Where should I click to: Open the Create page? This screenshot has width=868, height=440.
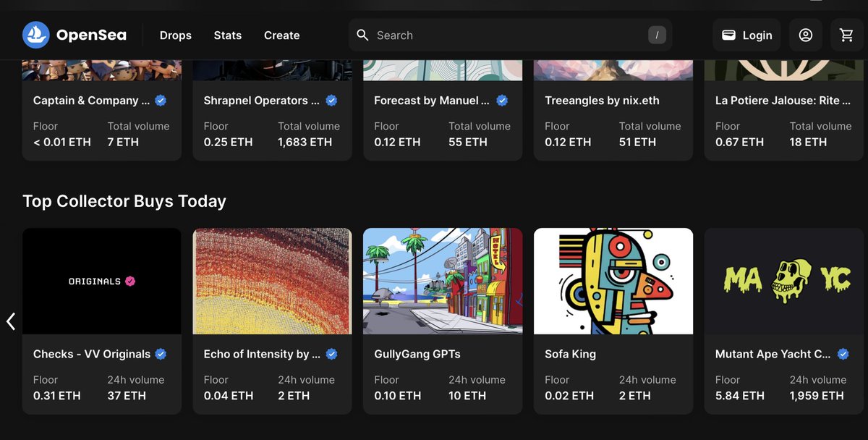tap(282, 35)
